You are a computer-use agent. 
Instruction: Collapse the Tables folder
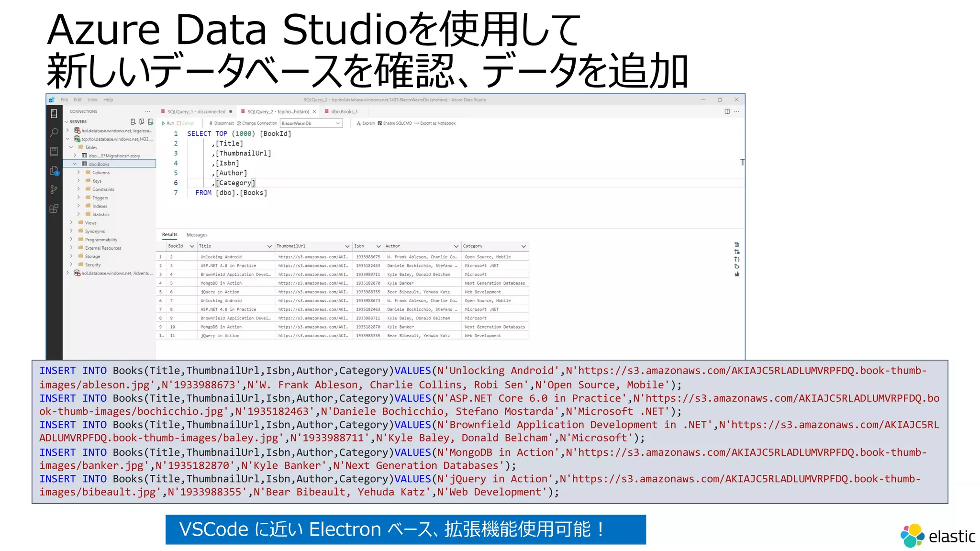(71, 147)
